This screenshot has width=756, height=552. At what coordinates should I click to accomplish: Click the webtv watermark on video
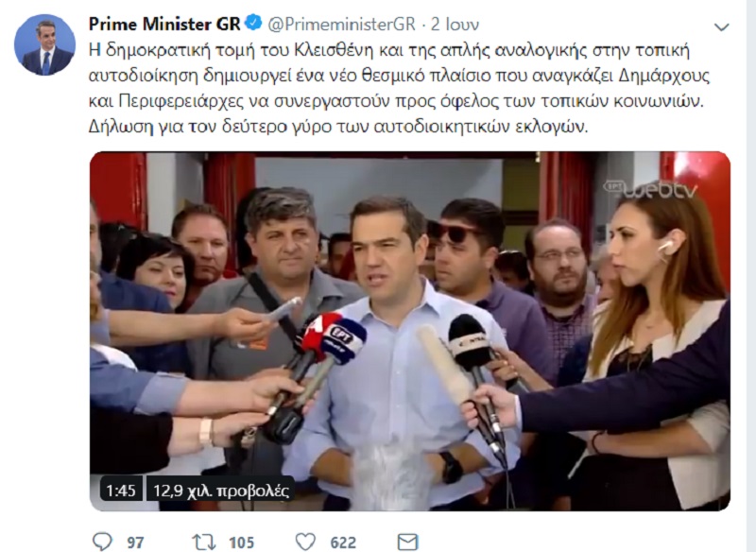click(651, 189)
